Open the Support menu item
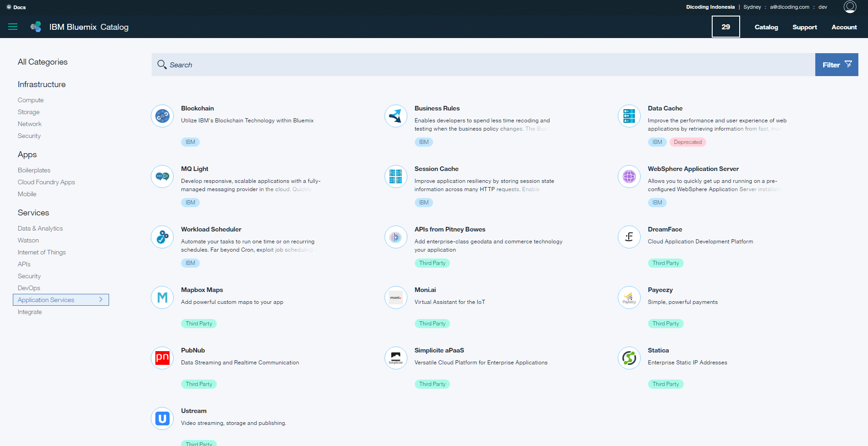 tap(805, 27)
